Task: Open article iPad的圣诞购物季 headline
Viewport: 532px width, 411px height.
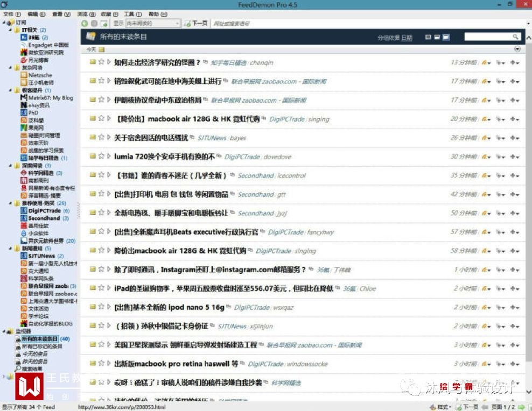Action: tap(223, 288)
